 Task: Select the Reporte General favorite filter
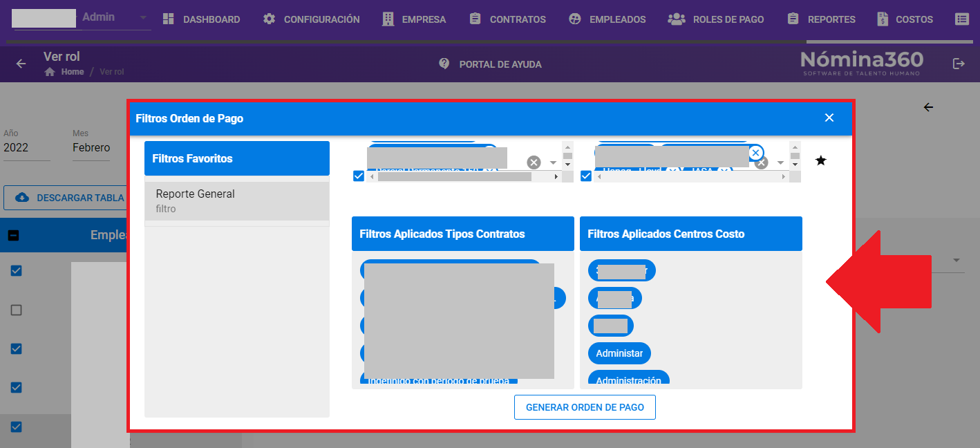coord(237,200)
